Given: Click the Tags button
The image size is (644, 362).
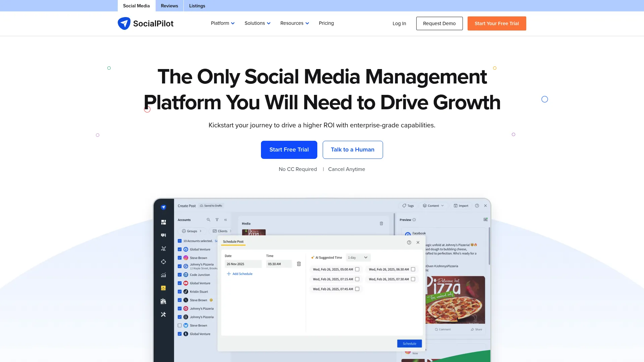Looking at the screenshot, I should pyautogui.click(x=408, y=206).
